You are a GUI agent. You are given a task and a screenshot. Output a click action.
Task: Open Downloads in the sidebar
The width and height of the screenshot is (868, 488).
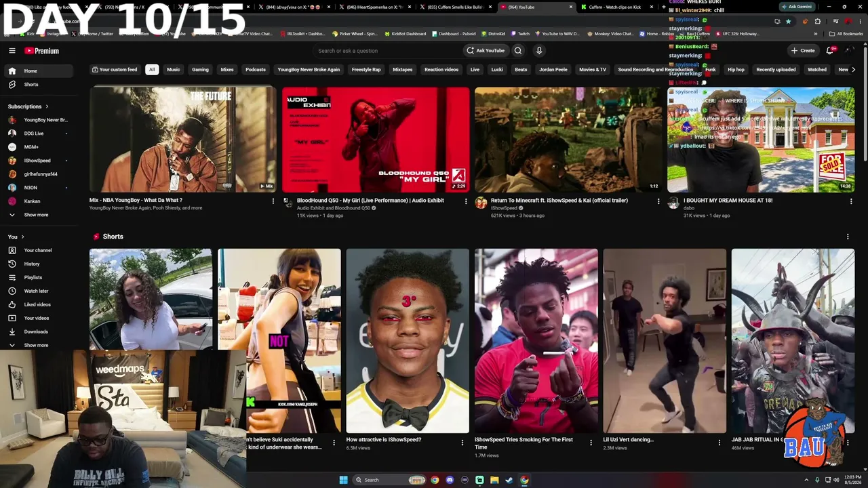(x=39, y=331)
